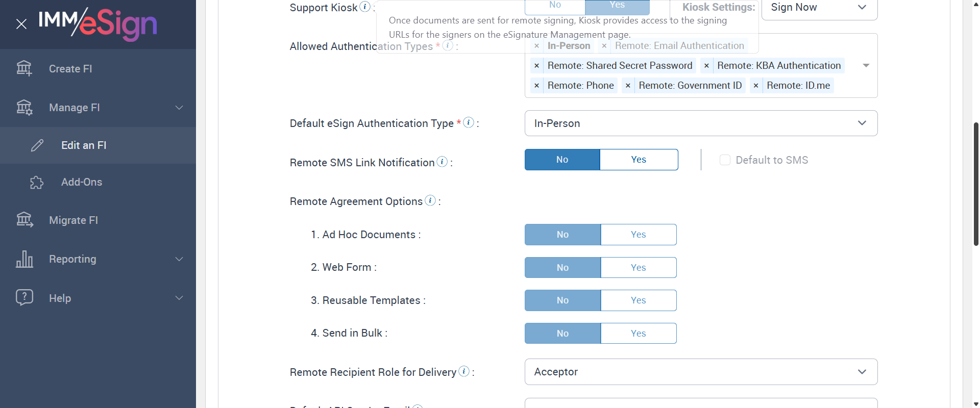Click the Create FI bank icon
The image size is (980, 408).
[24, 68]
